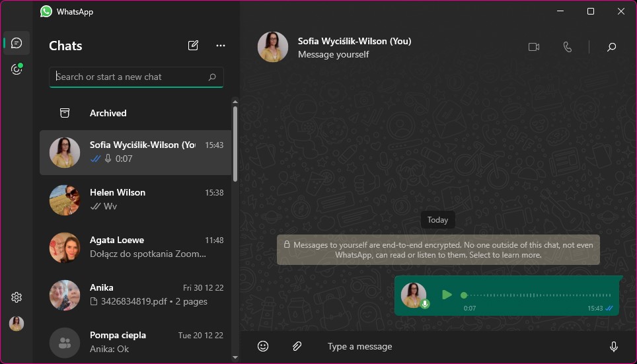This screenshot has height=364, width=637.
Task: Click the 0:07 duration on the voice bubble
Action: pyautogui.click(x=470, y=309)
